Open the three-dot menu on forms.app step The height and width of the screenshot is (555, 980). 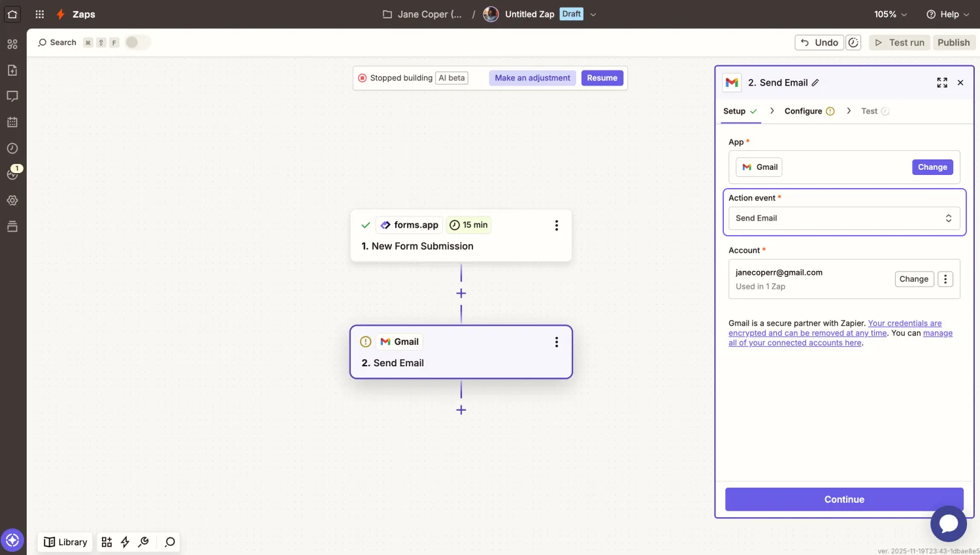[557, 225]
